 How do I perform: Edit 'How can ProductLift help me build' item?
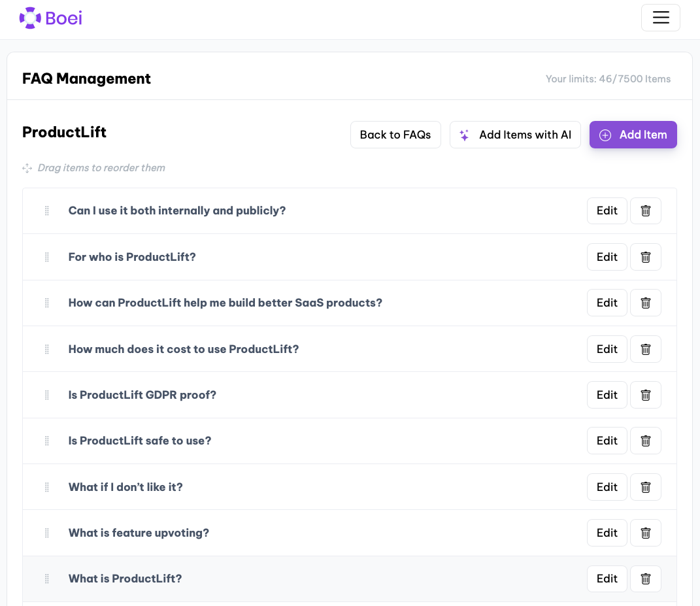[607, 303]
